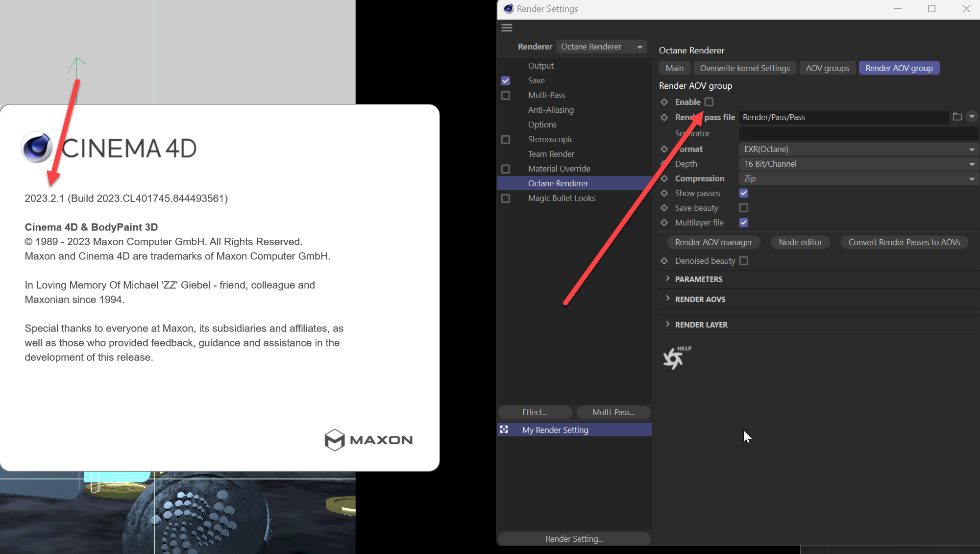Toggle the Multi-Pass checkbox
Viewport: 980px width, 554px height.
click(x=506, y=95)
